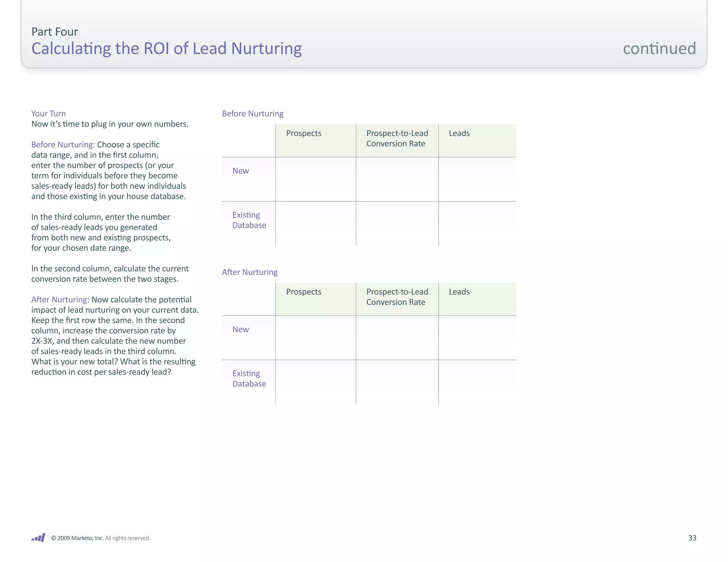Click the page number 33
728x562 pixels.
tap(692, 538)
